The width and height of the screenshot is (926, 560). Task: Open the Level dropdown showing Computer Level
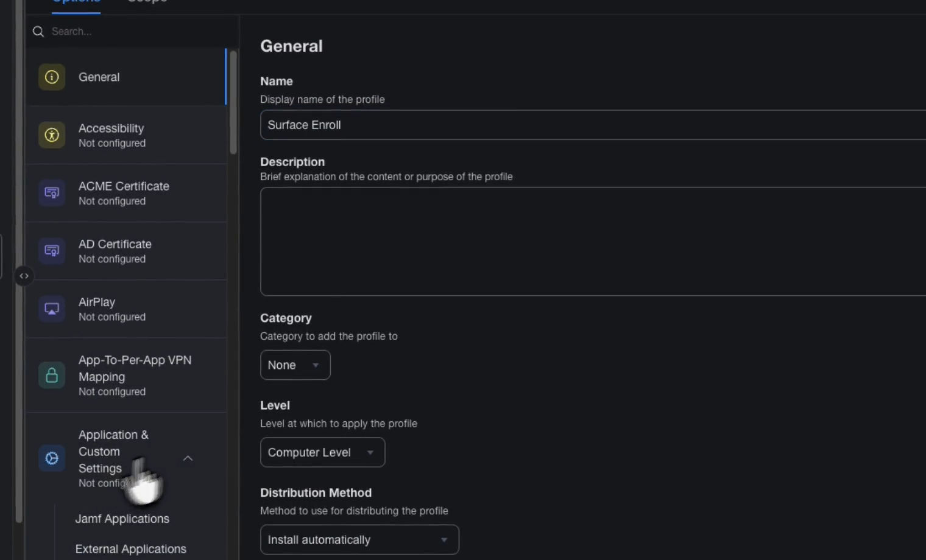coord(322,452)
